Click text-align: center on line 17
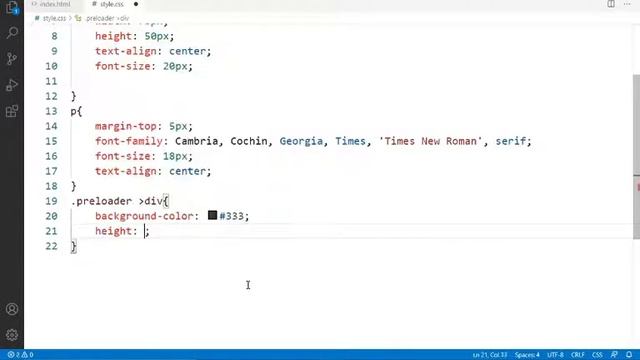This screenshot has height=360, width=640. [153, 171]
